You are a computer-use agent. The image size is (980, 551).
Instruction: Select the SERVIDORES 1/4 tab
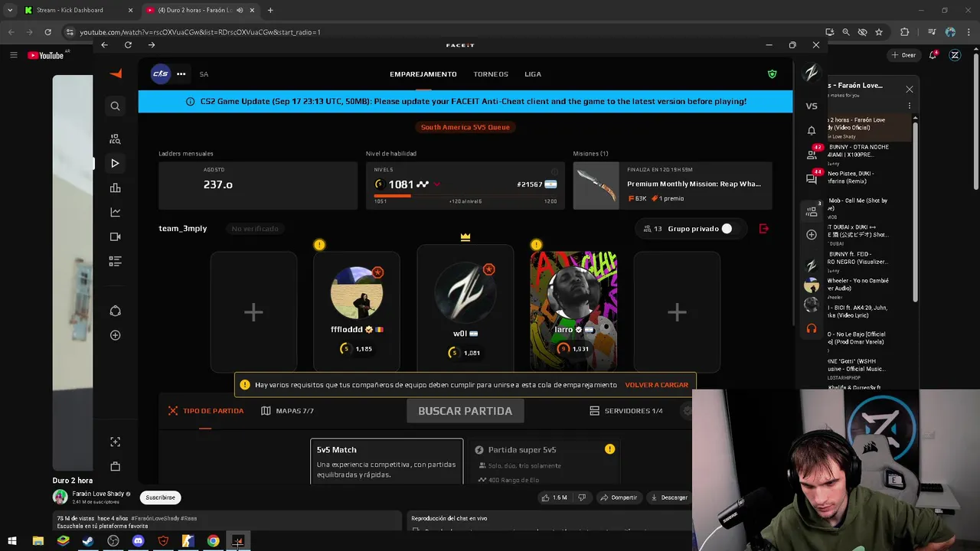[626, 411]
